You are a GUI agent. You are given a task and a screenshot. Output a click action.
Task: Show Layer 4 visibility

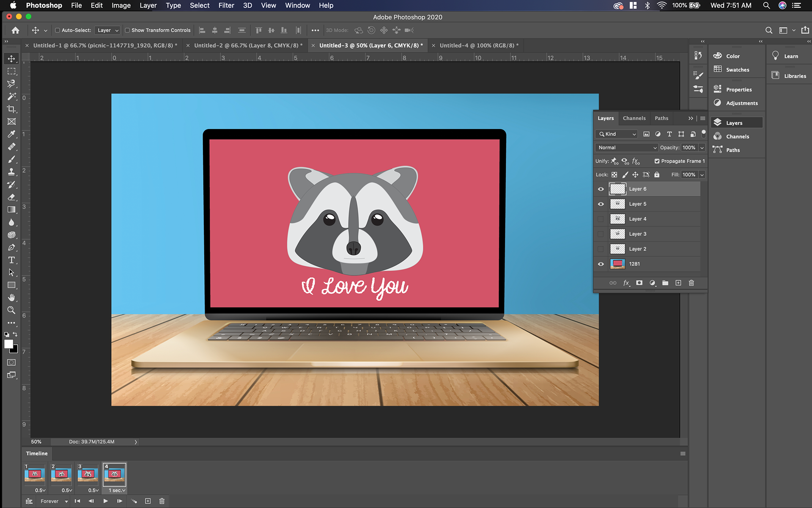601,219
